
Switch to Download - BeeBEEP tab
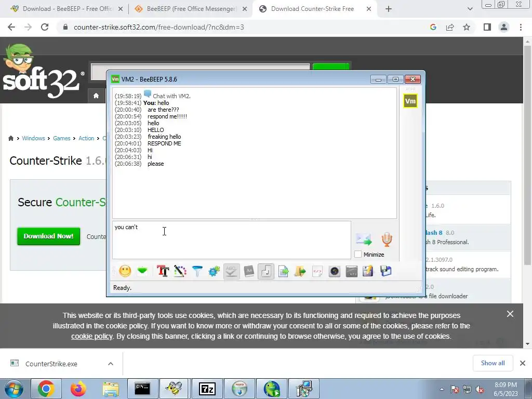(x=67, y=9)
